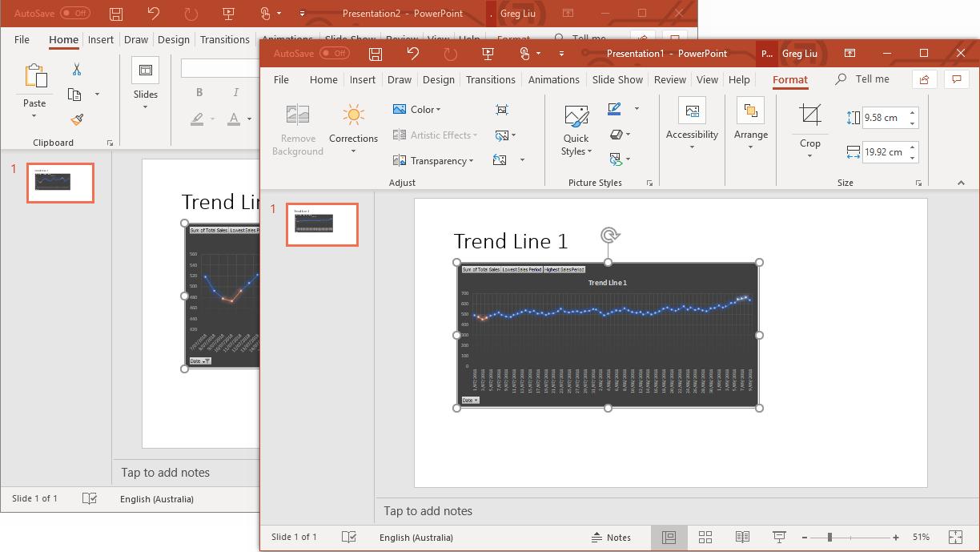Viewport: 980px width, 552px height.
Task: Click shape height field showing 9.58 cm
Action: (883, 118)
